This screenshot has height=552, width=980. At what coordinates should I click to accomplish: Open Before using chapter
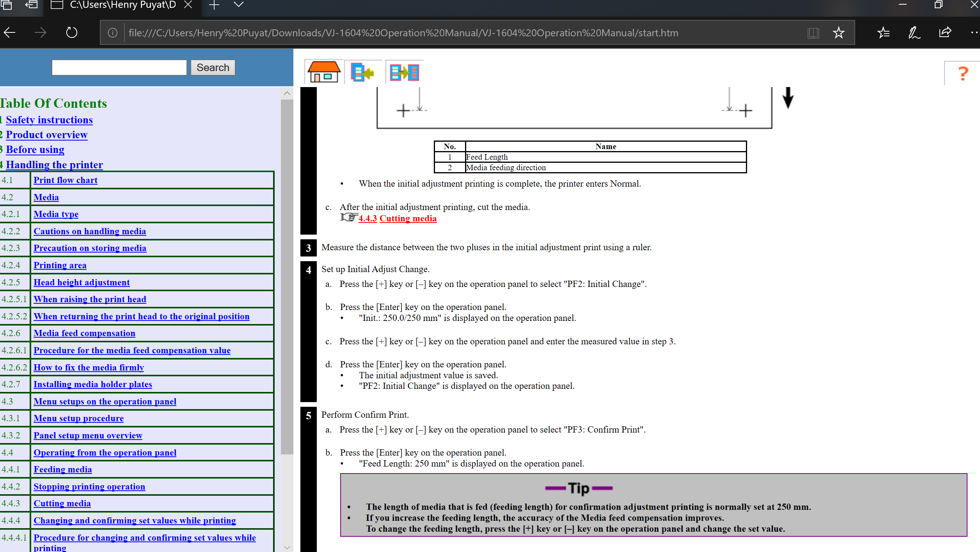35,150
